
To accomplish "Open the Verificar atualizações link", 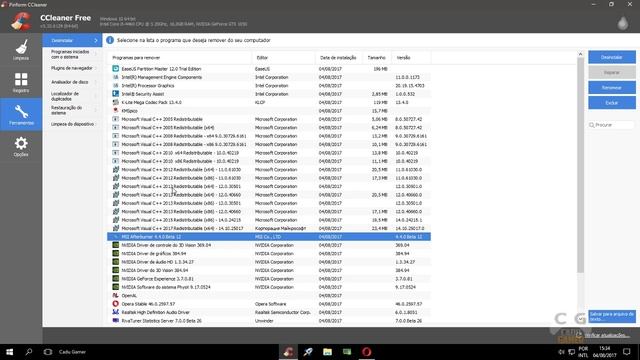I will [x=607, y=336].
